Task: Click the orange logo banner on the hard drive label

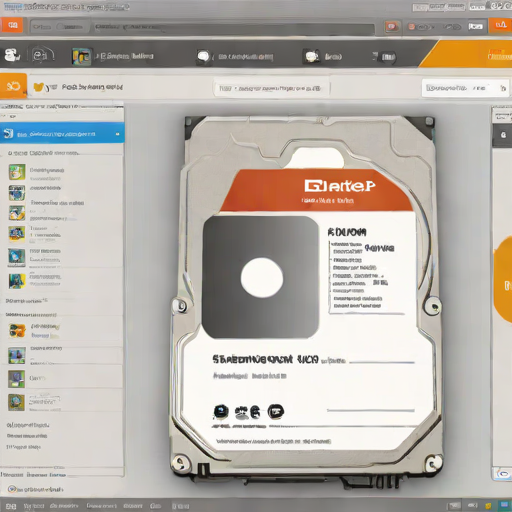Action: (317, 190)
